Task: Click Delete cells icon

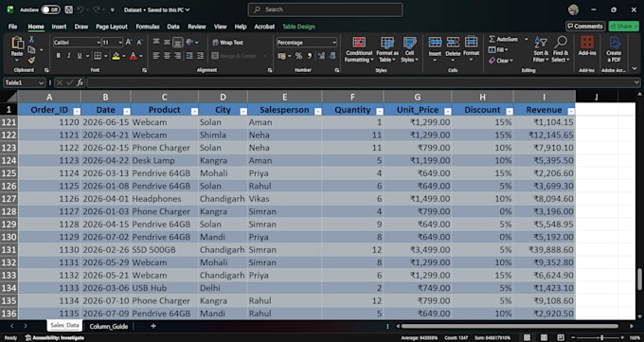Action: pyautogui.click(x=453, y=43)
